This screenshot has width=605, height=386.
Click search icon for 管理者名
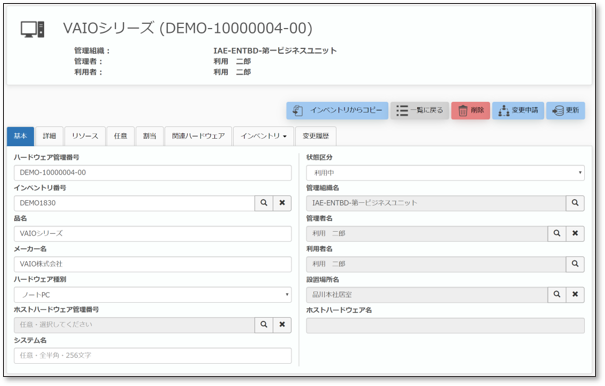(557, 233)
